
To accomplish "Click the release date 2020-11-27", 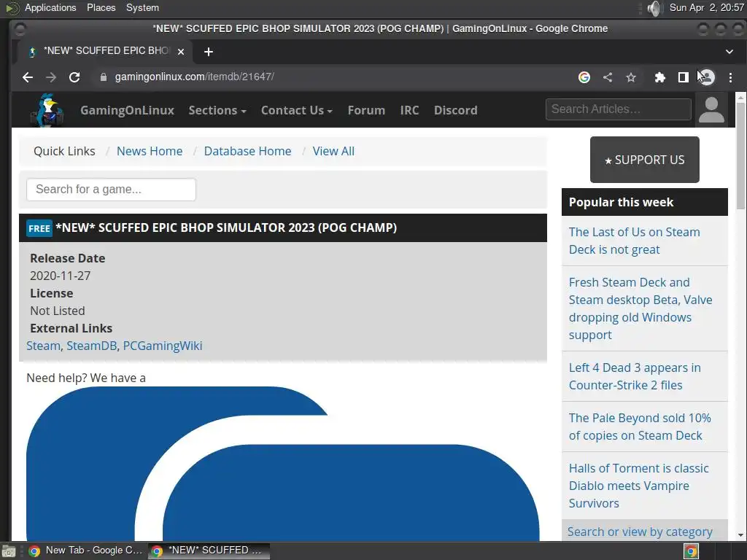I will click(x=60, y=276).
